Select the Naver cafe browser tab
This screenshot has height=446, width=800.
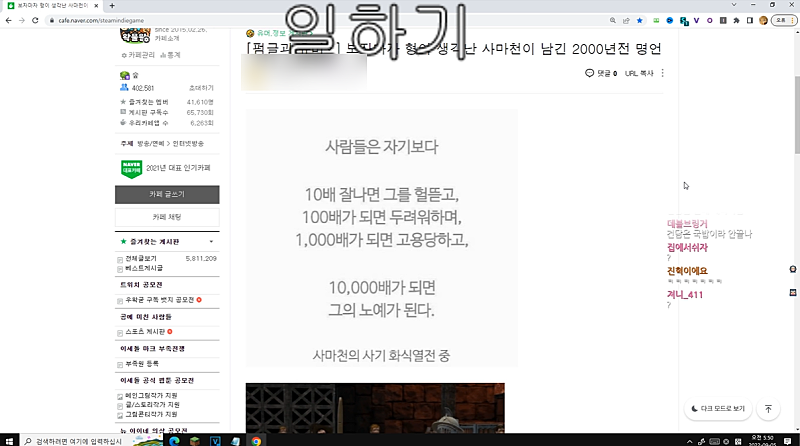(52, 6)
